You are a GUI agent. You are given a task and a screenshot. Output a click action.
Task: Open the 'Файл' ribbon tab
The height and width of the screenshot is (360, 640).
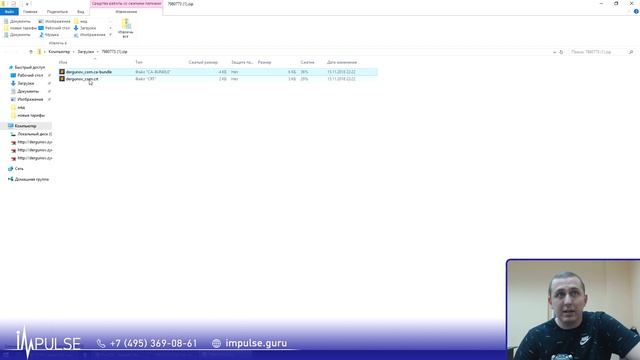click(9, 12)
